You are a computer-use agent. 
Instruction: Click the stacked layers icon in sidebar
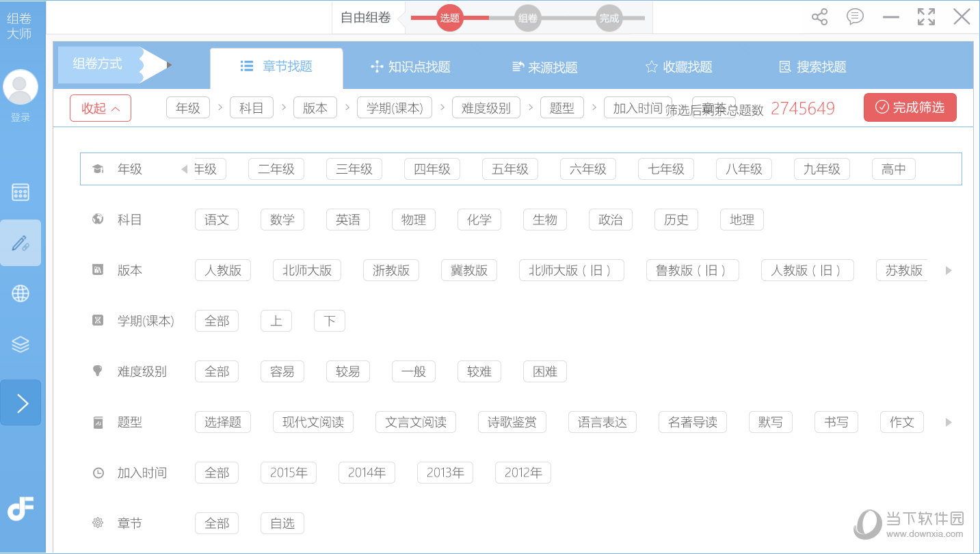21,345
